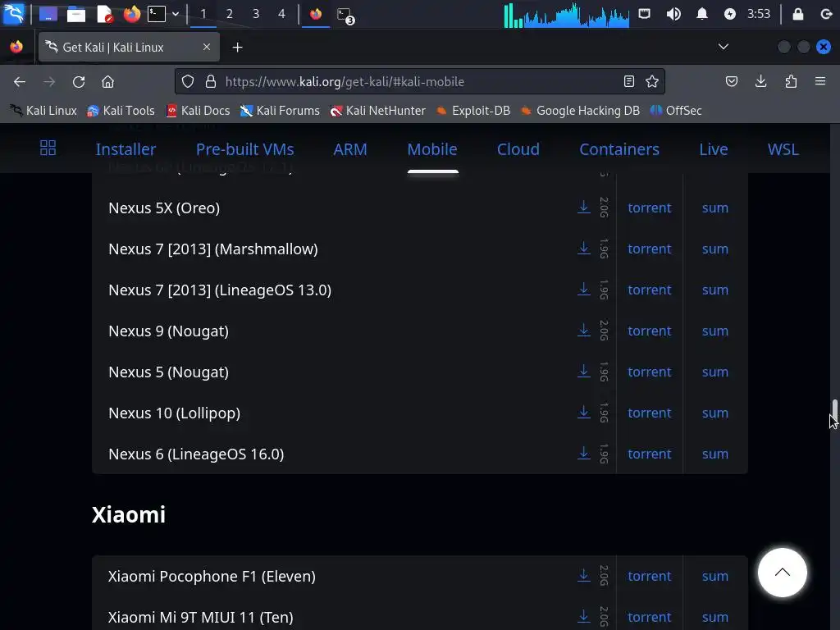The width and height of the screenshot is (840, 630).
Task: Open tracking protection shield info
Action: click(x=188, y=81)
